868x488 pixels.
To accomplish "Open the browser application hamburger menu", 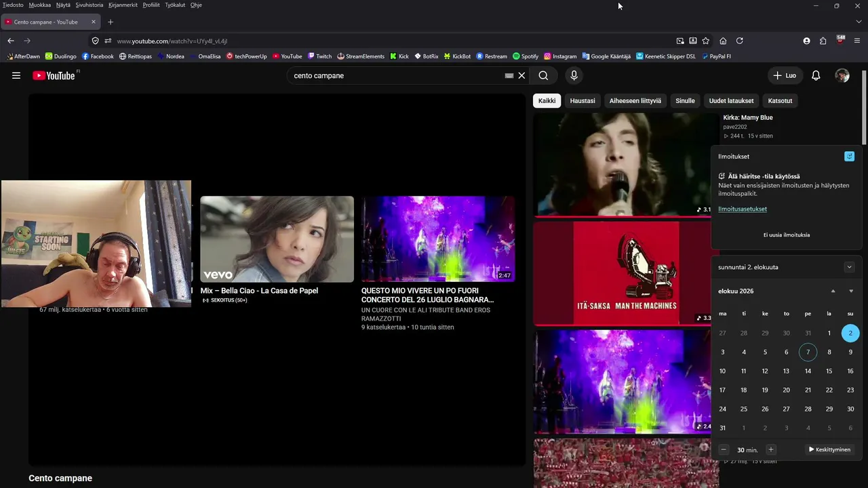I will (857, 41).
